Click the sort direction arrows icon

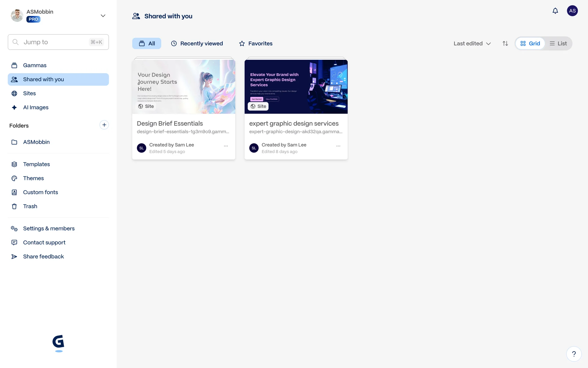(505, 44)
